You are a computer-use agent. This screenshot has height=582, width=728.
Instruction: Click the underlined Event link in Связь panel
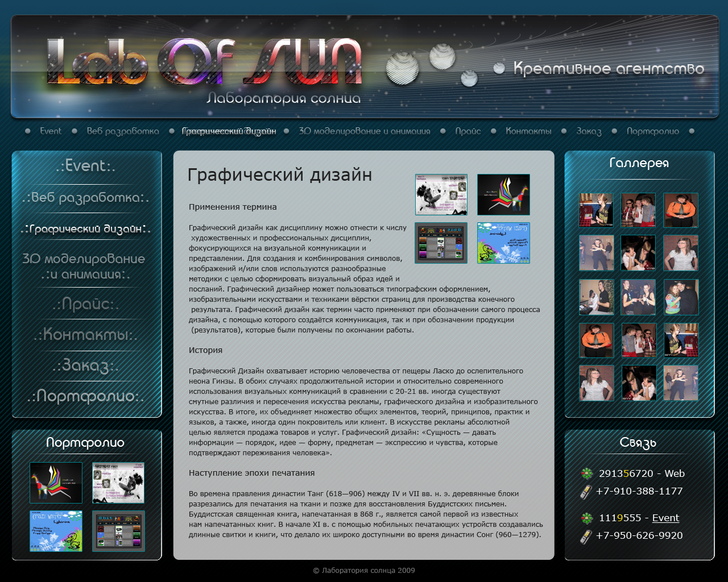(667, 517)
